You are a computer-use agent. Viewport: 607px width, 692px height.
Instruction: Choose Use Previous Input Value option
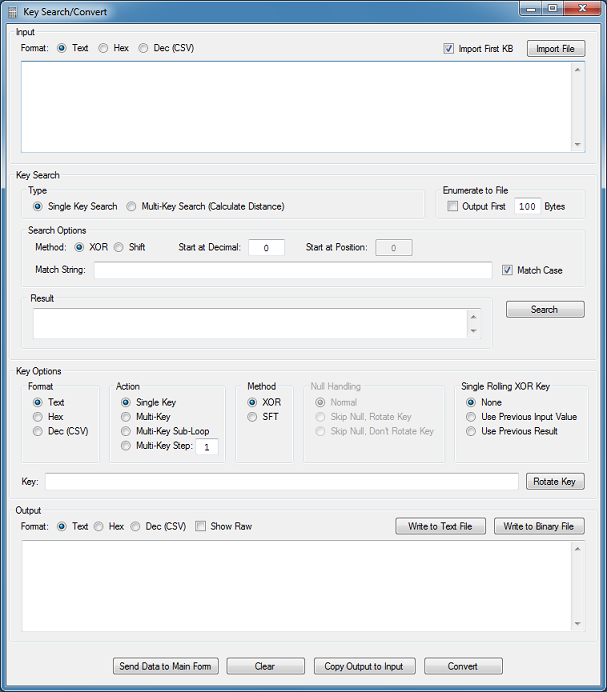click(x=471, y=416)
